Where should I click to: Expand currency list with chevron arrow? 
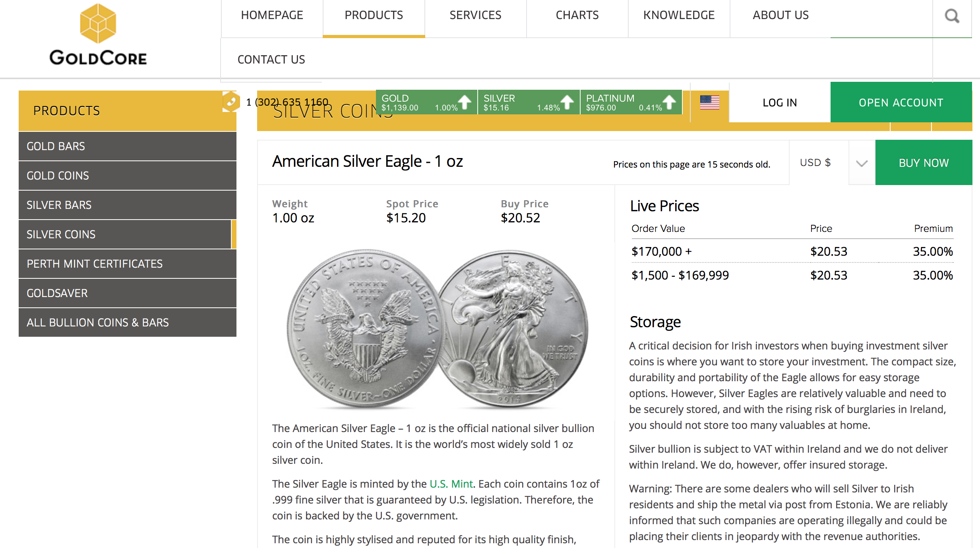point(862,163)
